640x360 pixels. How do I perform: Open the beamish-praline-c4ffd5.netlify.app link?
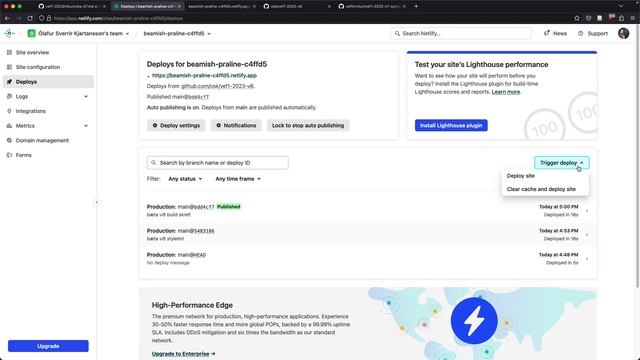pyautogui.click(x=204, y=76)
